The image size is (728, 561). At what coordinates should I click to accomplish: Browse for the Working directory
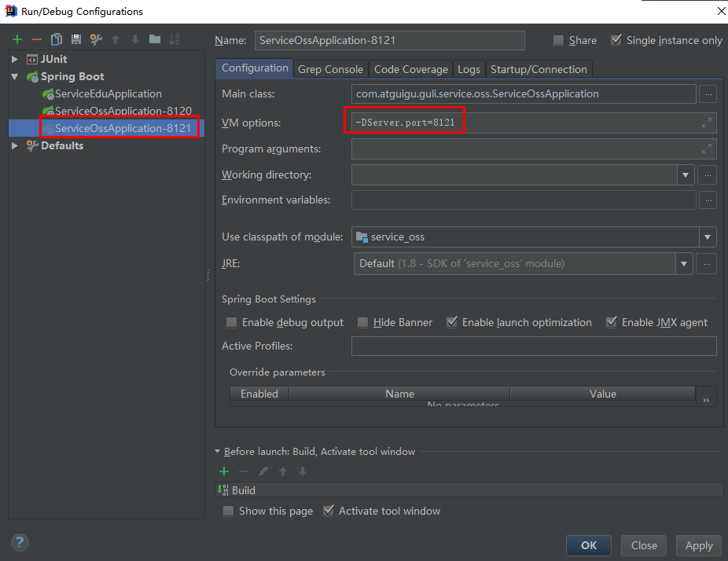[x=708, y=175]
